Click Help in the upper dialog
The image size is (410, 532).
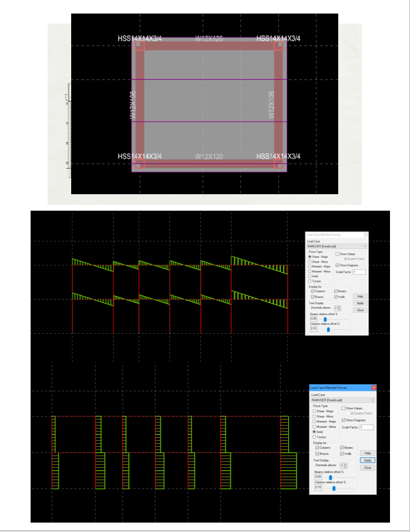360,297
